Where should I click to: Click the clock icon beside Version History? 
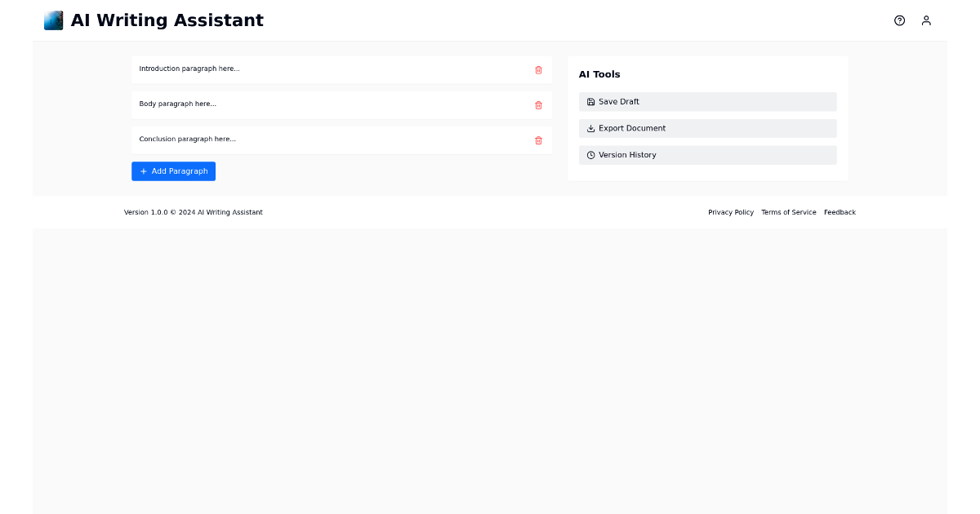coord(590,155)
